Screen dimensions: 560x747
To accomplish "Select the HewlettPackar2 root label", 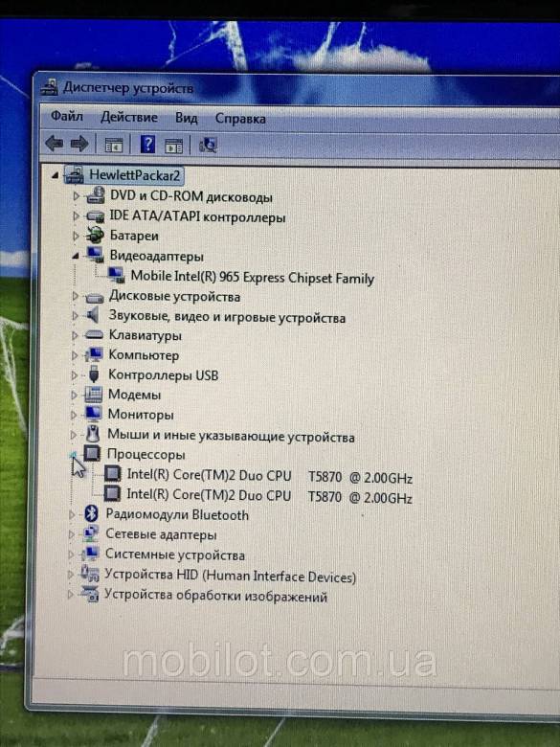I will pos(135,175).
